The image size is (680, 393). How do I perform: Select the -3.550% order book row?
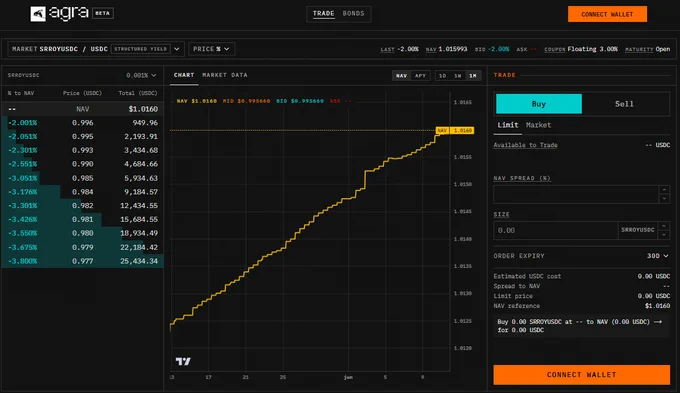click(x=82, y=233)
